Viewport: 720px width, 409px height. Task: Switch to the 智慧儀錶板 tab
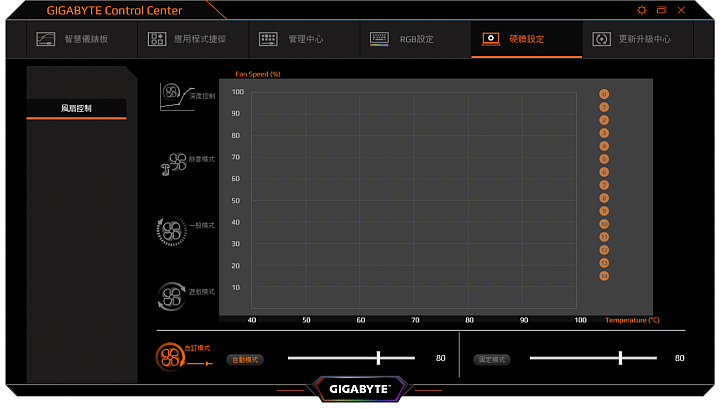click(82, 39)
